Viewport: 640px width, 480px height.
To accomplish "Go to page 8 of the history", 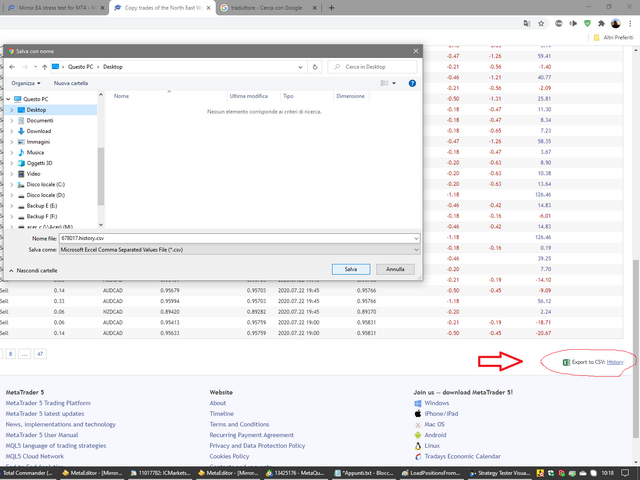I will [x=11, y=354].
